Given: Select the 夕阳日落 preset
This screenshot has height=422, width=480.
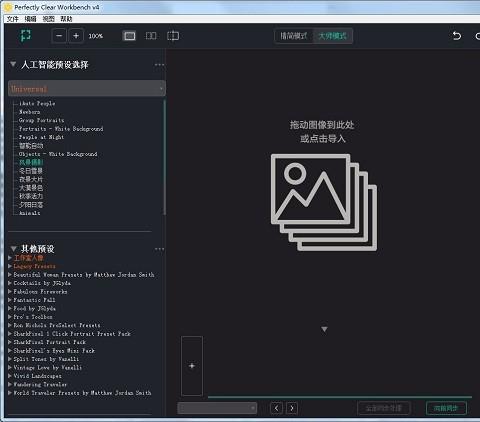Looking at the screenshot, I should click(31, 205).
